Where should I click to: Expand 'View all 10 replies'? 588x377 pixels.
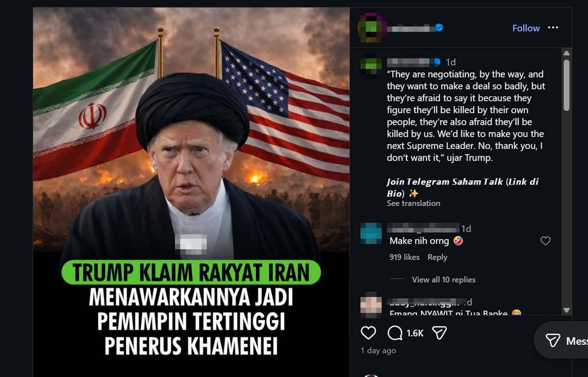443,280
